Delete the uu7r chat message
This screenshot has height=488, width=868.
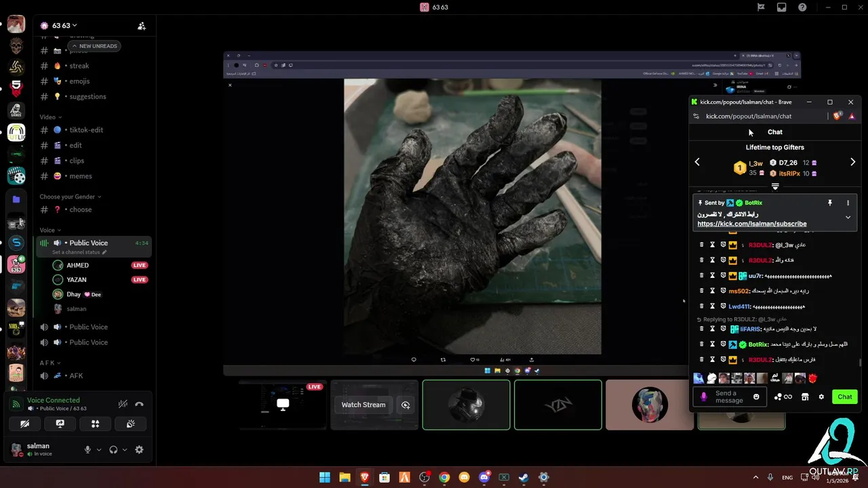pos(701,276)
